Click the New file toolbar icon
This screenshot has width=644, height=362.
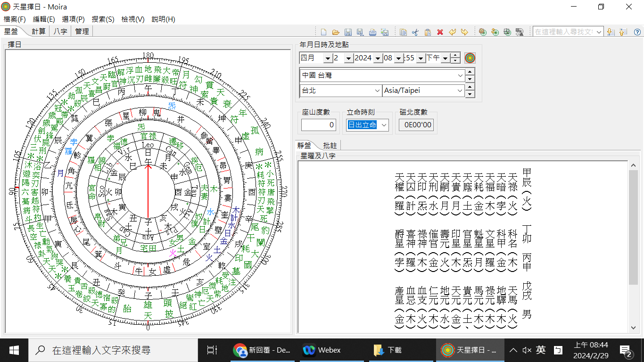tap(323, 32)
